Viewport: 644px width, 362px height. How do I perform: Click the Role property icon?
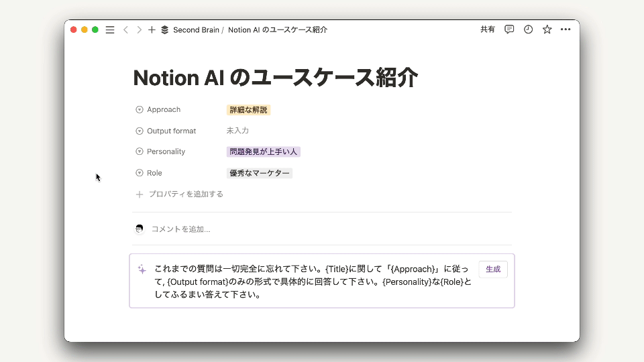[x=140, y=173]
